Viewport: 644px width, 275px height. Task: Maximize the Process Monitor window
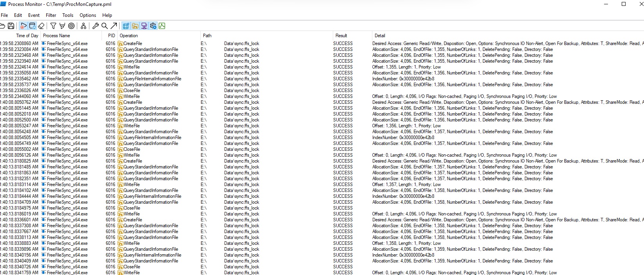click(x=624, y=4)
